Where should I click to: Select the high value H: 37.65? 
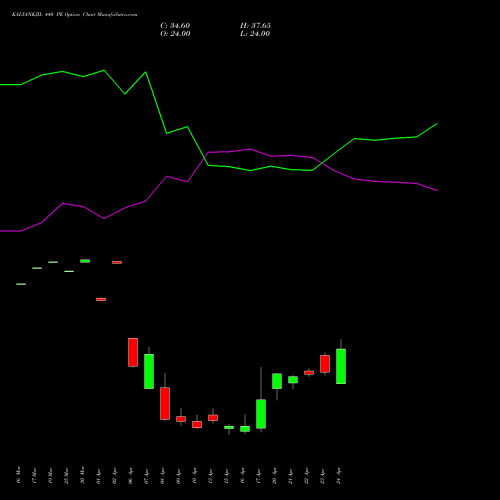(255, 26)
